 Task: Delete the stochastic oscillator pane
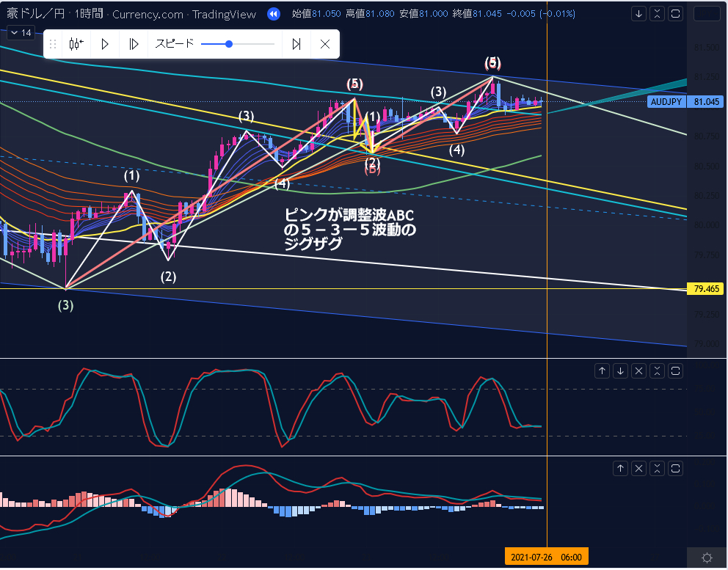pyautogui.click(x=639, y=371)
